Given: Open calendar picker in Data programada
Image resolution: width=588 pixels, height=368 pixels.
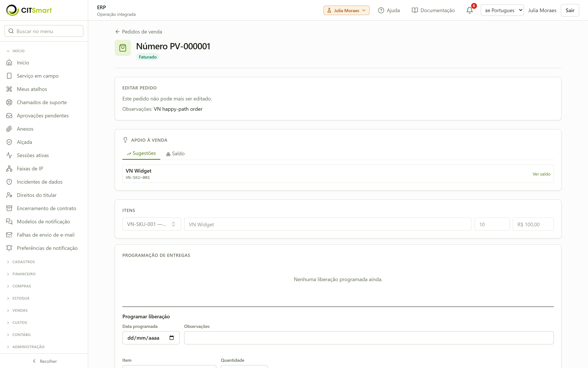Looking at the screenshot, I should [172, 338].
